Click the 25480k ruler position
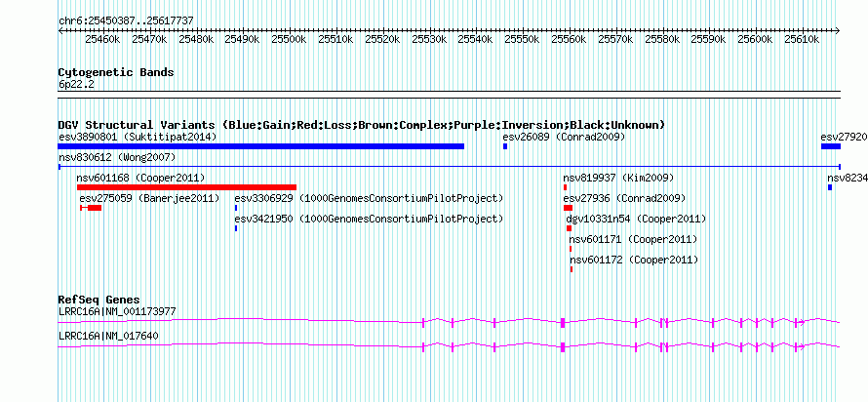Viewport: 868px width, 402px height. [x=196, y=40]
